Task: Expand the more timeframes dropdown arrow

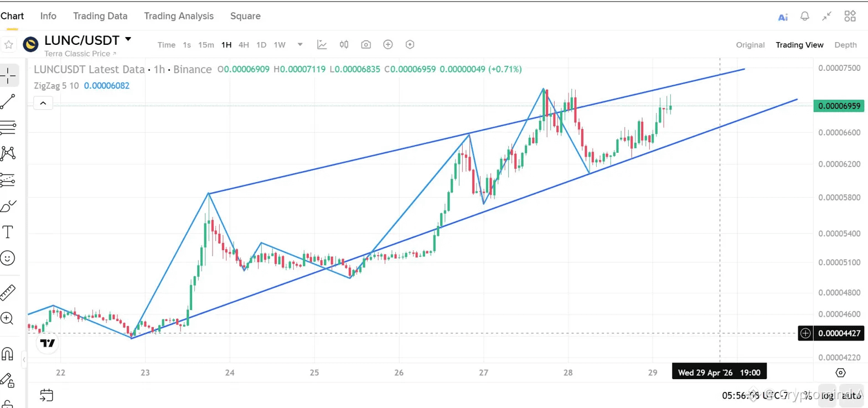Action: 300,44
